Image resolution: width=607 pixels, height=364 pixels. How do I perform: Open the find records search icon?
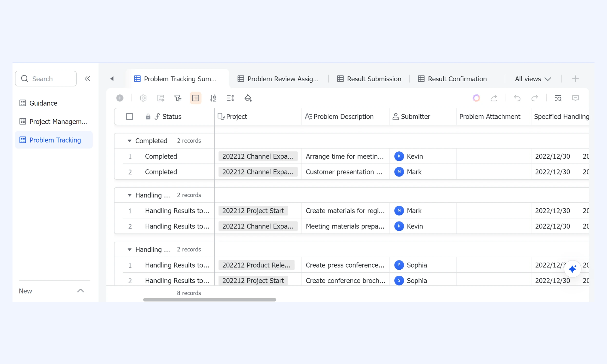(x=558, y=98)
